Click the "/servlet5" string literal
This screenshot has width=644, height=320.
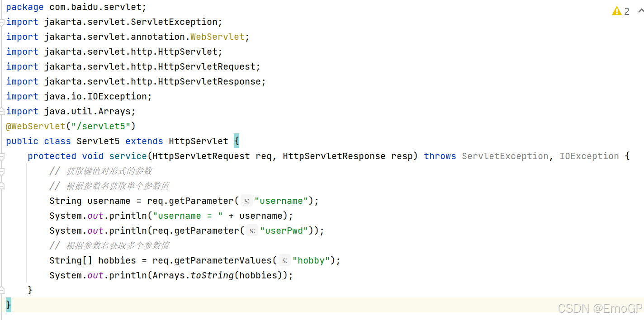coord(101,126)
